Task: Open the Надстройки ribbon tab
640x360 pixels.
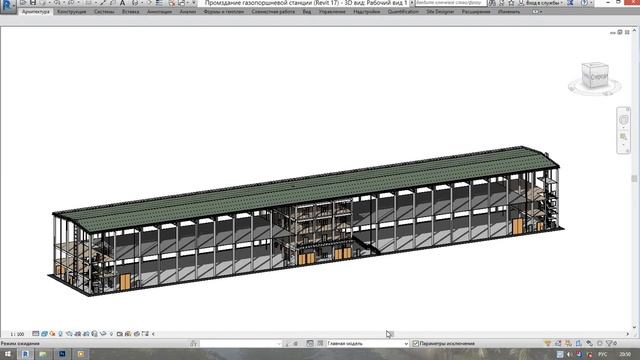Action: 367,12
